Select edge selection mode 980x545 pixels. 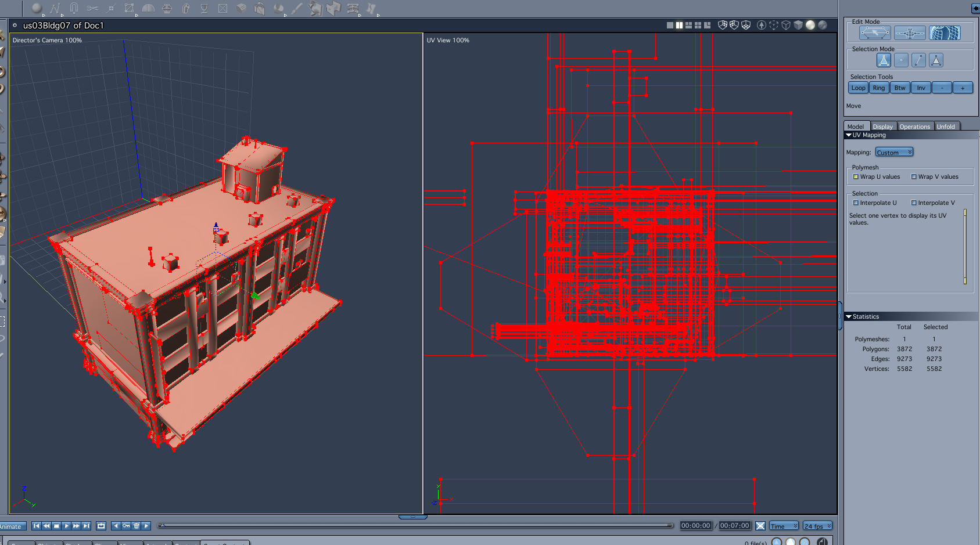point(918,60)
